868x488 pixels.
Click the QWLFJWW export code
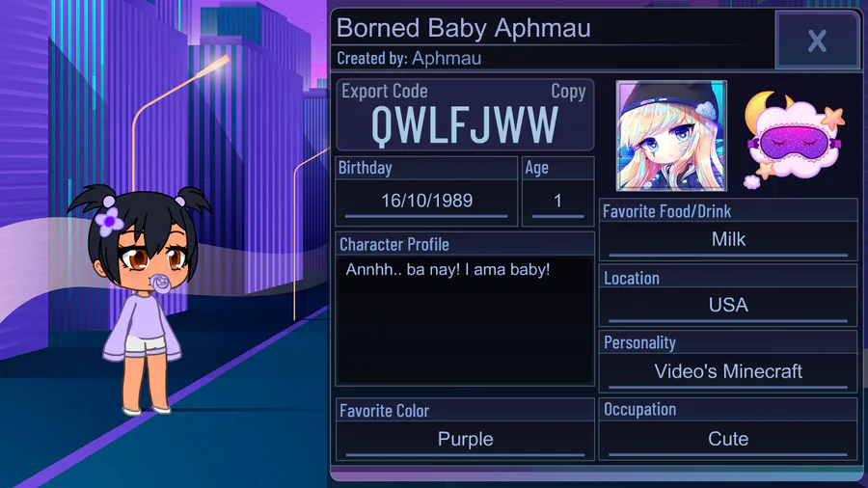(465, 125)
